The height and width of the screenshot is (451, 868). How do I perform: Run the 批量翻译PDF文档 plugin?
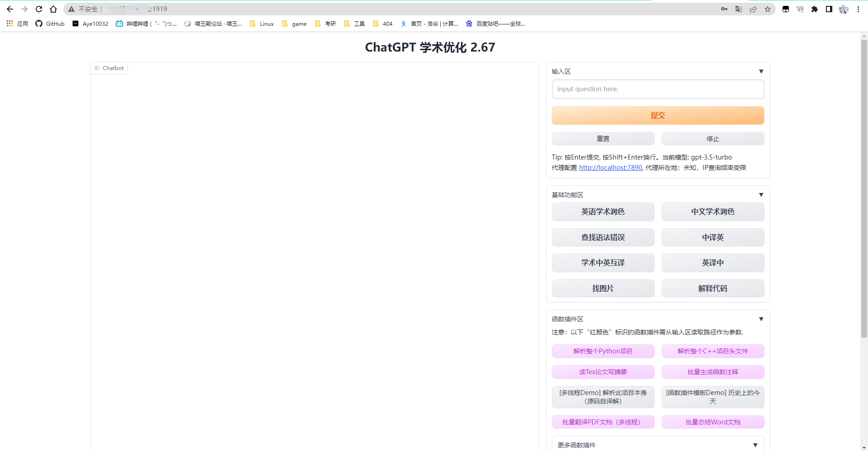pyautogui.click(x=603, y=422)
